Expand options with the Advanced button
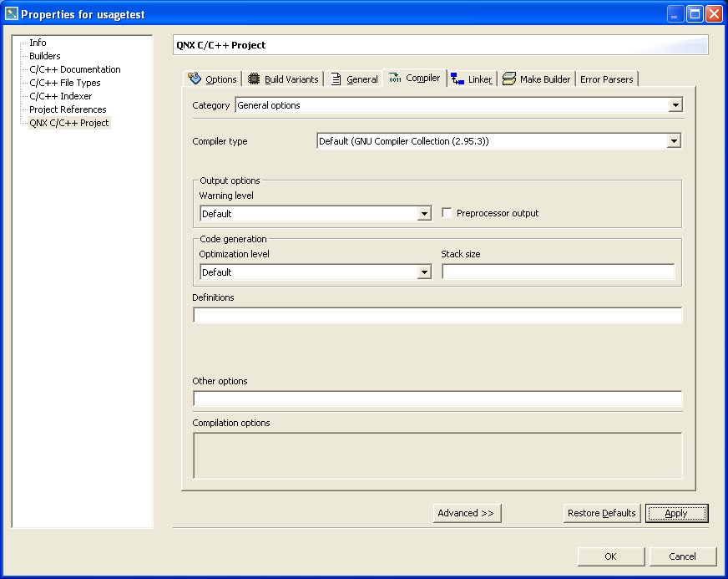The width and height of the screenshot is (728, 579). point(467,513)
